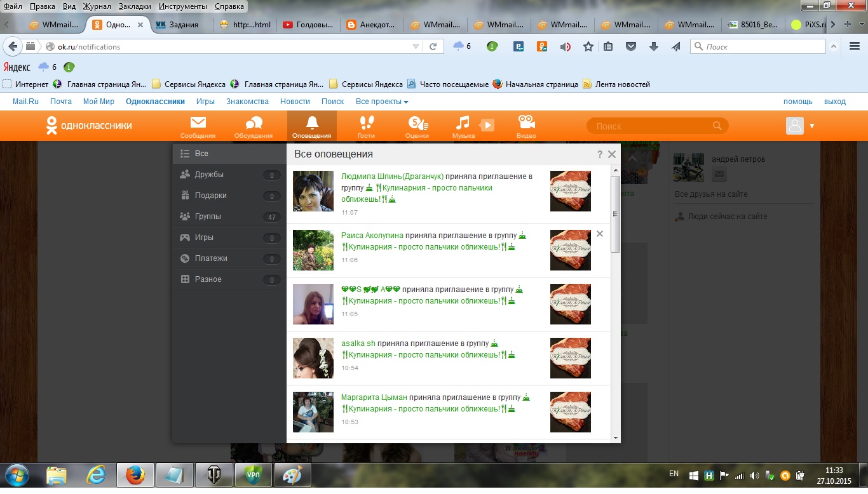Viewport: 868px width, 494px height.
Task: Open the VPN app in the taskbar
Action: coord(253,475)
